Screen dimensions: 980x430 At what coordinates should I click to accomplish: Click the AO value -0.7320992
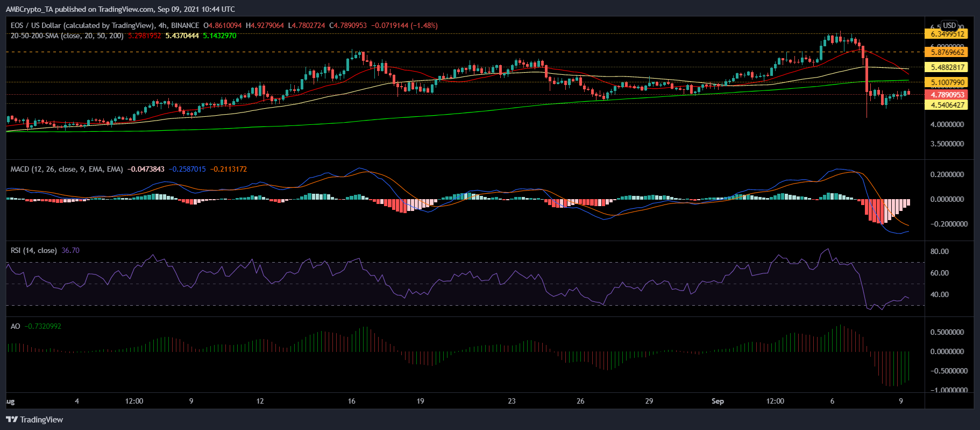pos(43,326)
